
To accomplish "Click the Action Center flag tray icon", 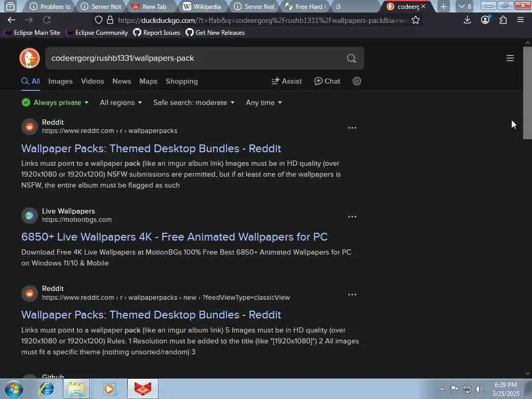I will click(x=454, y=389).
